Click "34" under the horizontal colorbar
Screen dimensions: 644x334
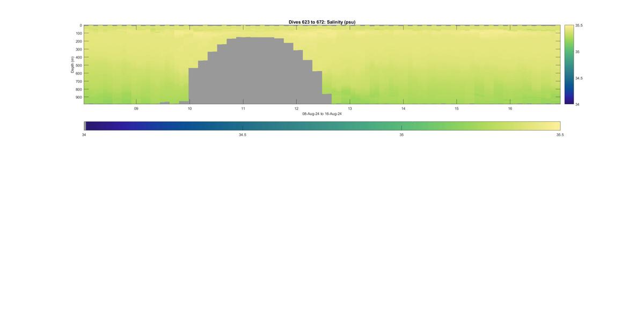(x=84, y=135)
